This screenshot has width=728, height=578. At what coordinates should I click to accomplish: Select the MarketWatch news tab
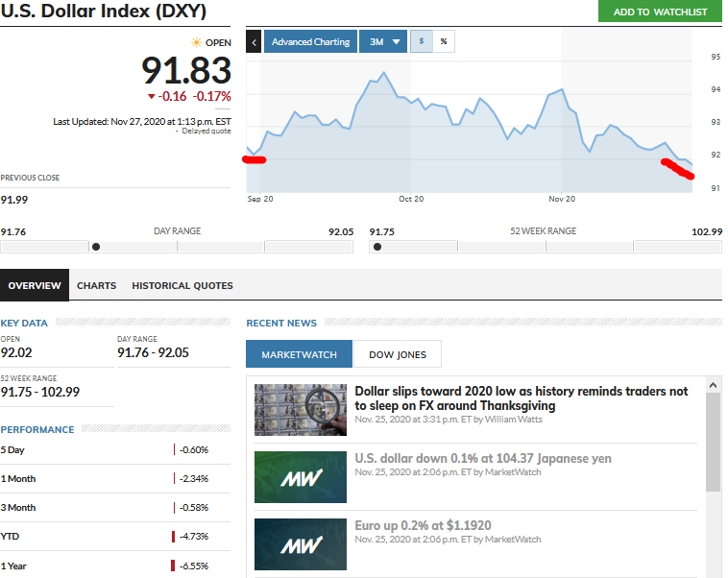299,354
